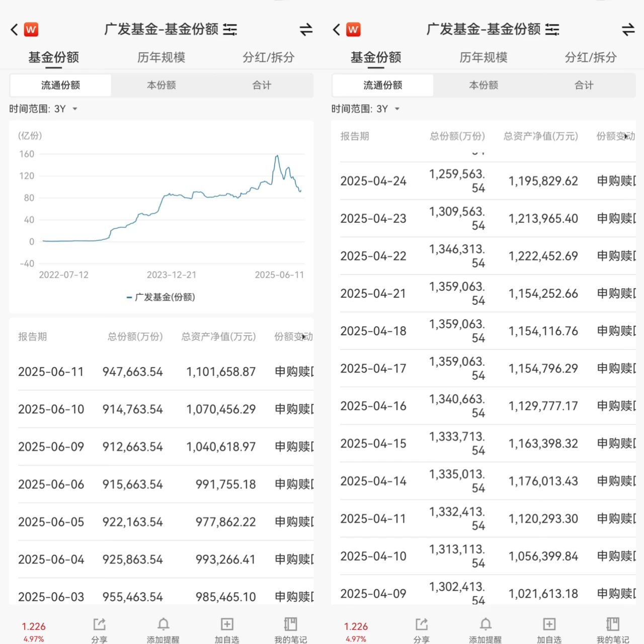
Task: Tap the swap arrows icon in left panel
Action: tap(306, 30)
